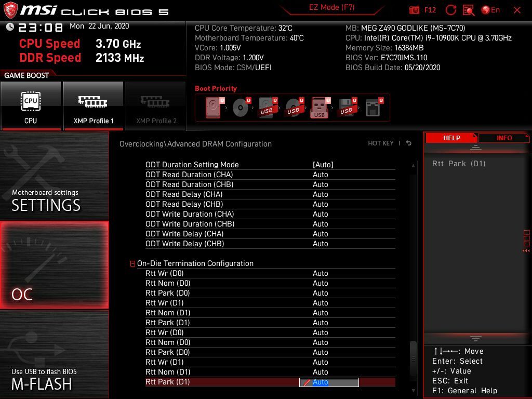Collapse On-Die Termination Configuration section
Image resolution: width=532 pixels, height=399 pixels.
click(x=132, y=263)
